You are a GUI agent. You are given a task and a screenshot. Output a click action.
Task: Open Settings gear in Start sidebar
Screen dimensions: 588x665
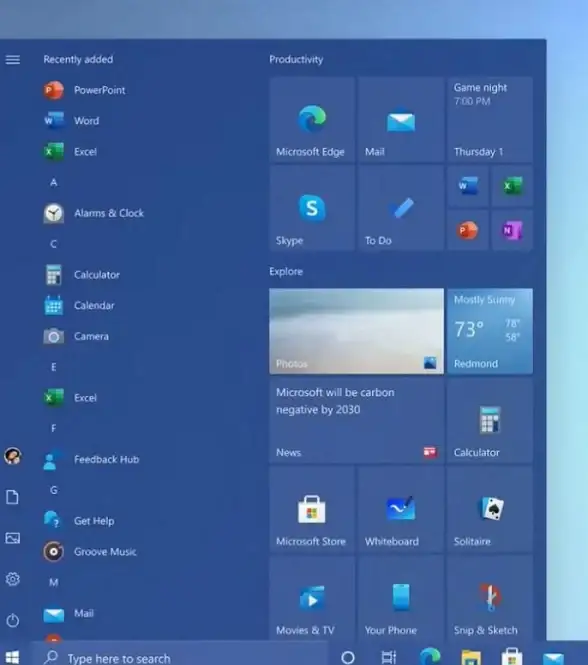coord(13,579)
